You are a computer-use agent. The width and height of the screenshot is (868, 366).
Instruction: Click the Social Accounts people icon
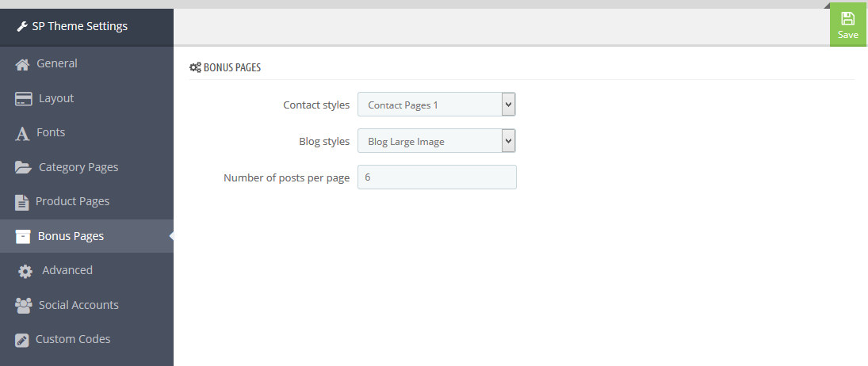point(23,306)
